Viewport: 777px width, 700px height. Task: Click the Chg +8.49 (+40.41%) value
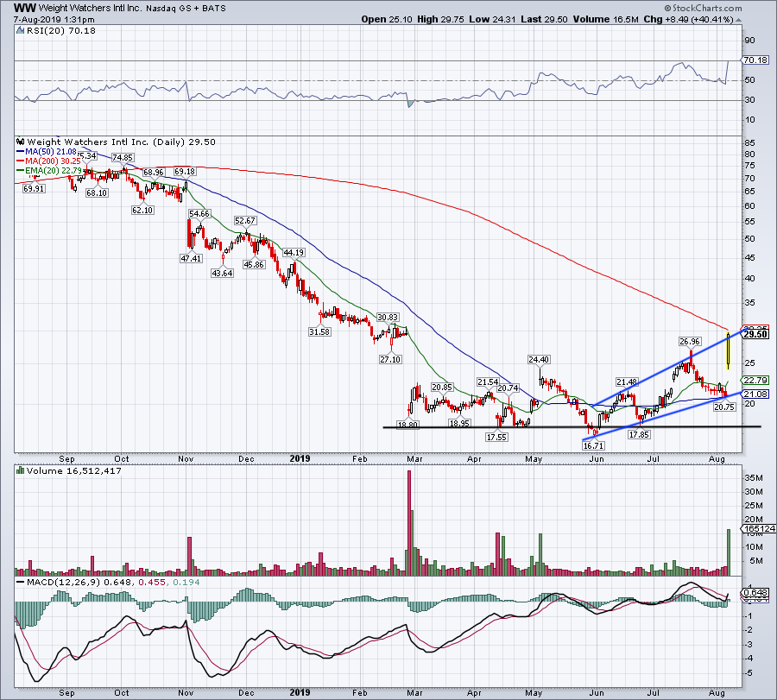(x=688, y=19)
